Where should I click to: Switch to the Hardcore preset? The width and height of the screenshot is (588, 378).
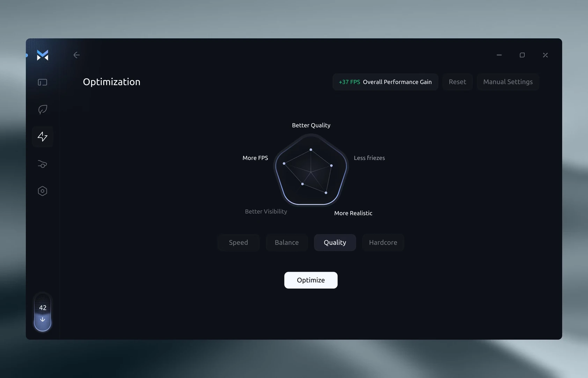383,242
